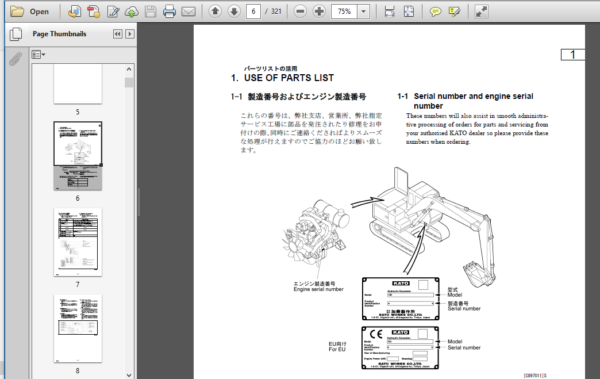The image size is (600, 379).
Task: Click the upload to cloud icon
Action: (x=132, y=12)
